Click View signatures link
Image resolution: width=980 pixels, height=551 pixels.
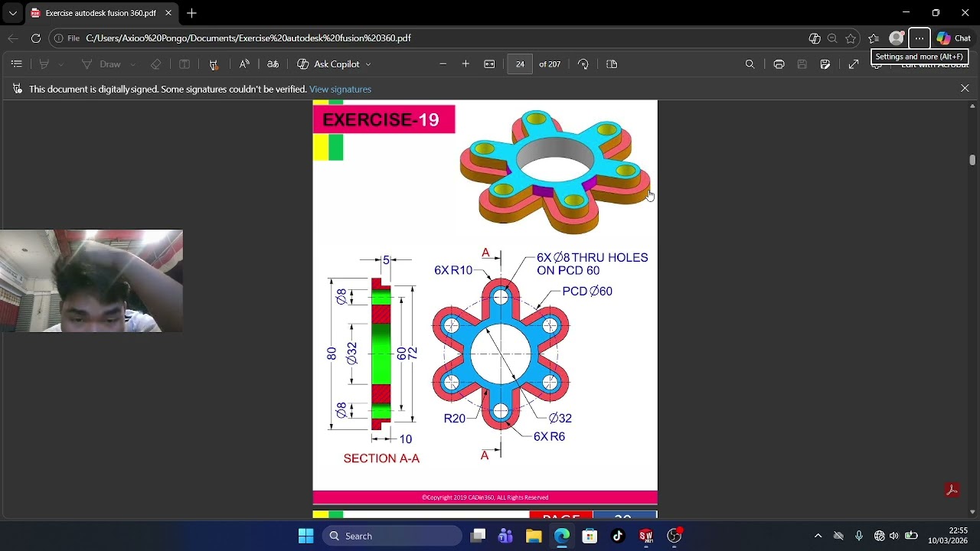pyautogui.click(x=340, y=90)
